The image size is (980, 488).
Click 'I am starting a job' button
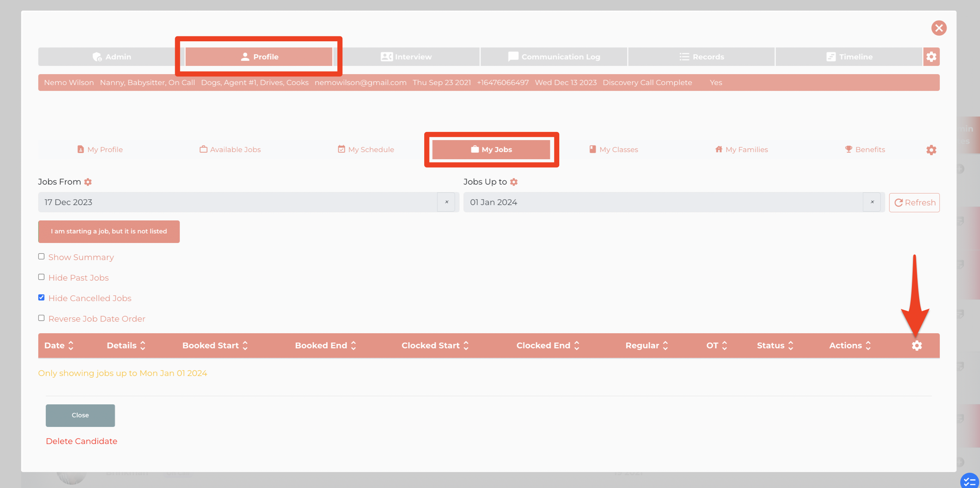109,231
